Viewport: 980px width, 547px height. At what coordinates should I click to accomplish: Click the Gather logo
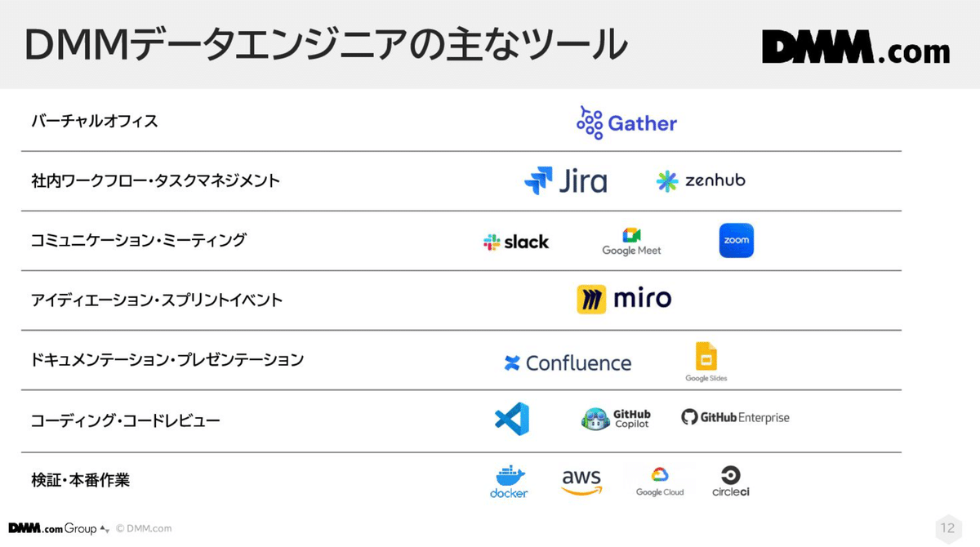(x=626, y=122)
